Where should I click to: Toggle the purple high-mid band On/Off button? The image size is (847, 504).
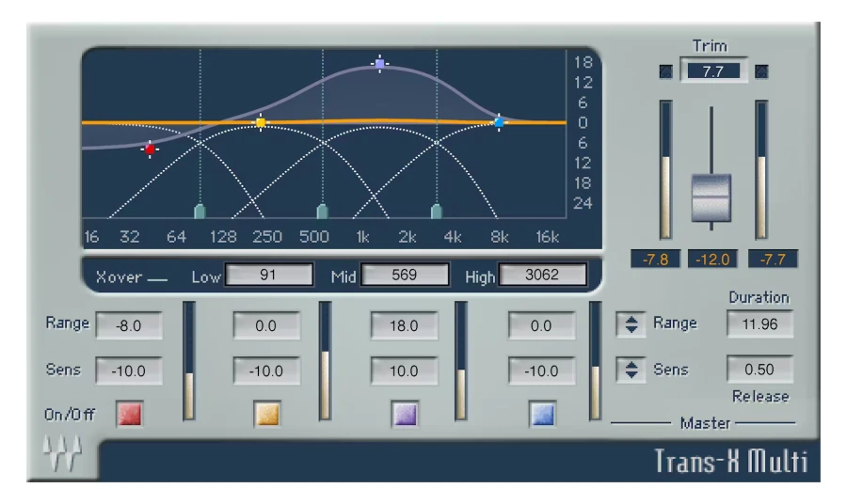click(x=405, y=415)
